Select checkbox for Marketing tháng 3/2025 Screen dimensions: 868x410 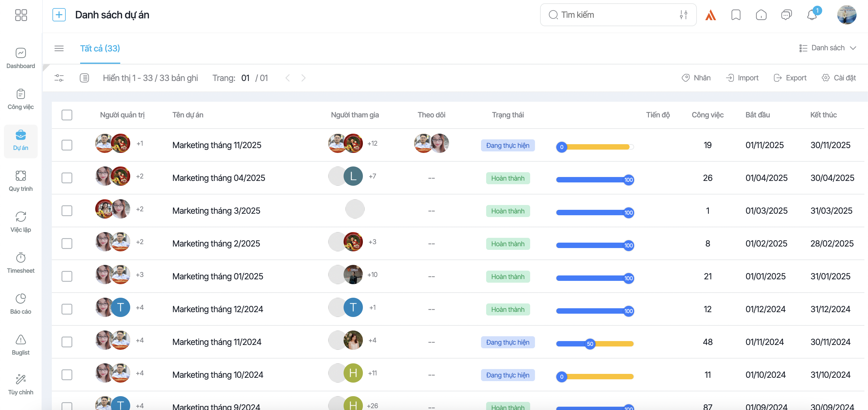(67, 211)
